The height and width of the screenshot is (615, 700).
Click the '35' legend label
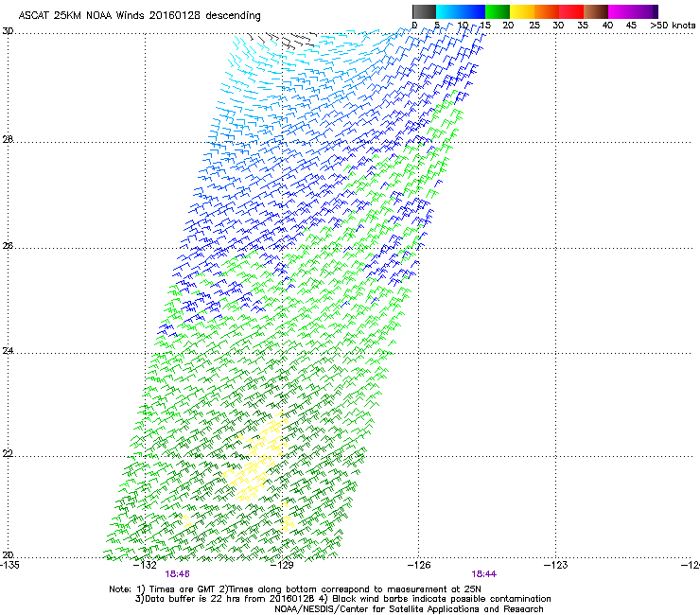[583, 26]
